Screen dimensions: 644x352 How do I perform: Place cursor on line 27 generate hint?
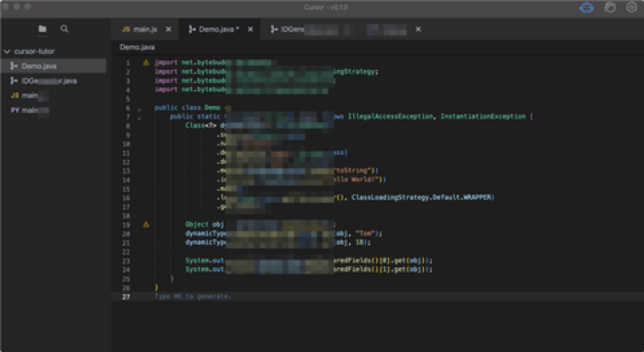[x=193, y=296]
